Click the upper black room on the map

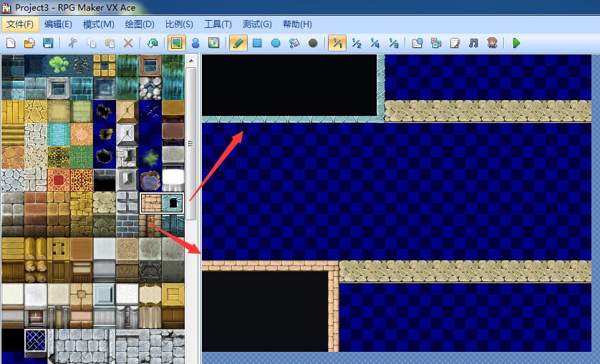click(x=289, y=85)
